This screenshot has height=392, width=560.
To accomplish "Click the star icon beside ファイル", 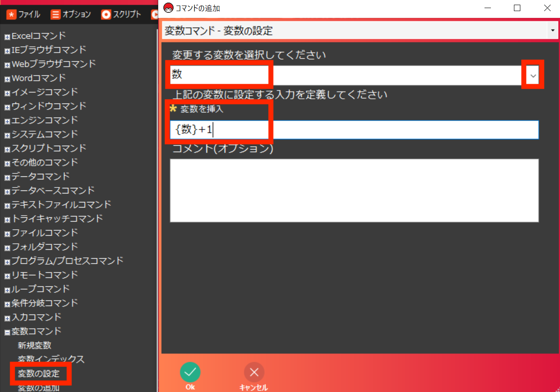I will click(x=11, y=14).
